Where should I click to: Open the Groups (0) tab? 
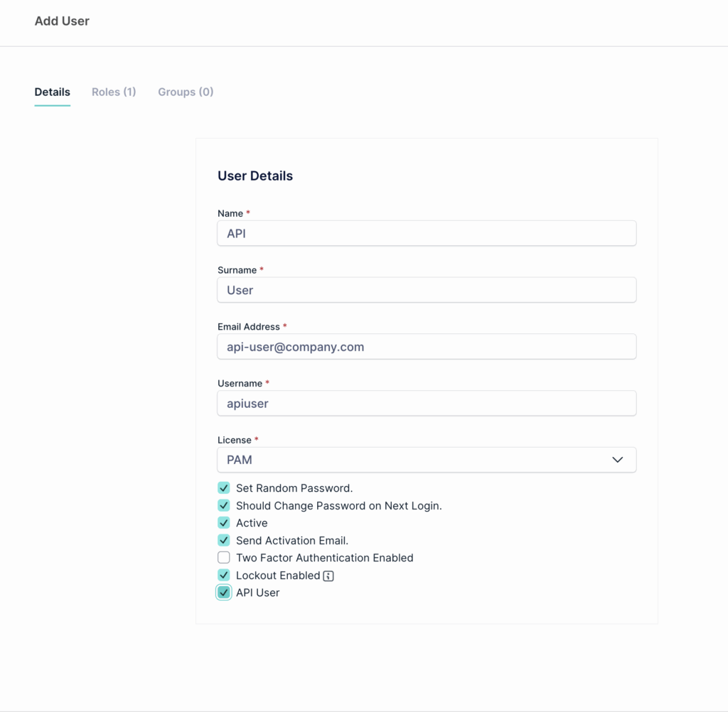(x=186, y=92)
